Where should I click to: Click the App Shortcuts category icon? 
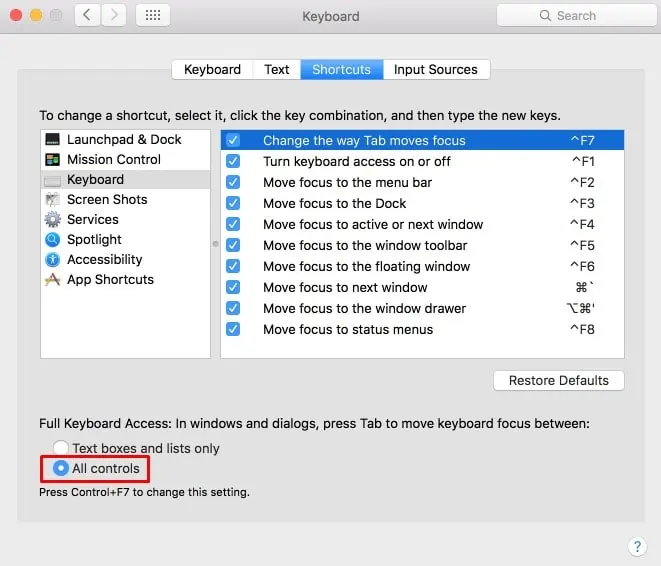pyautogui.click(x=53, y=280)
